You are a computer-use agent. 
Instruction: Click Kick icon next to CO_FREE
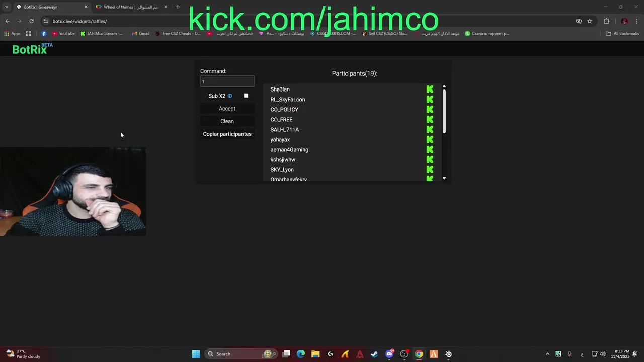(x=430, y=119)
